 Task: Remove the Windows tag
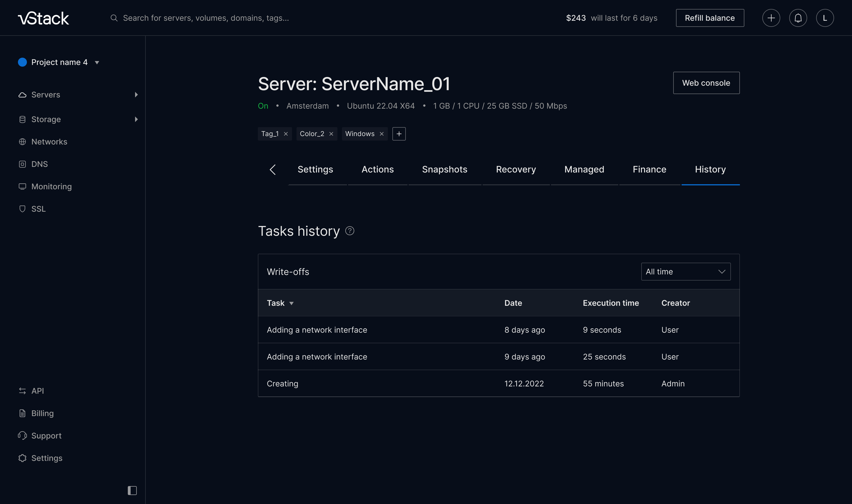[382, 134]
